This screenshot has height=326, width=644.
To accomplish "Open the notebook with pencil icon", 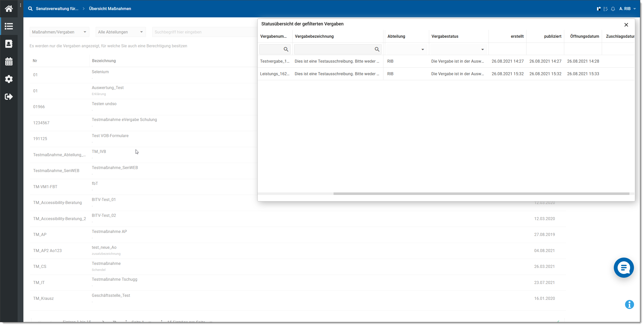I will click(x=606, y=9).
